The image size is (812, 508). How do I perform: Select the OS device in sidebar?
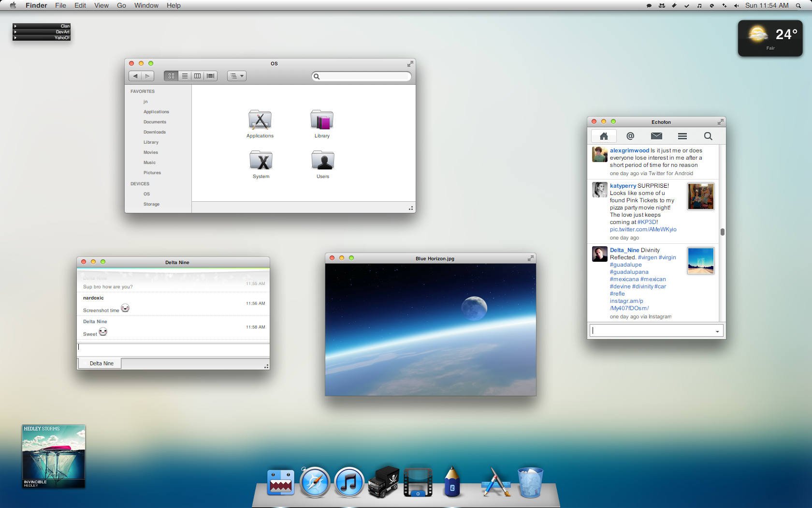pos(146,194)
